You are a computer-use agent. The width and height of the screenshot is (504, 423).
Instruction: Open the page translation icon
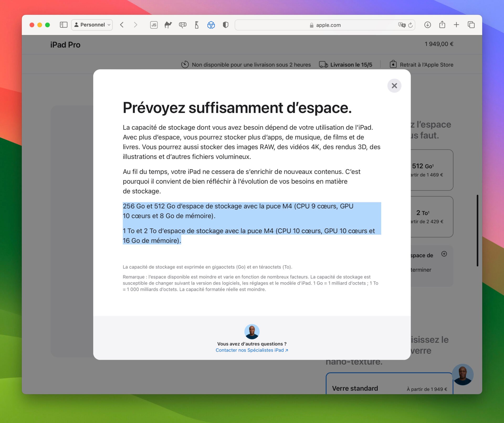point(402,25)
